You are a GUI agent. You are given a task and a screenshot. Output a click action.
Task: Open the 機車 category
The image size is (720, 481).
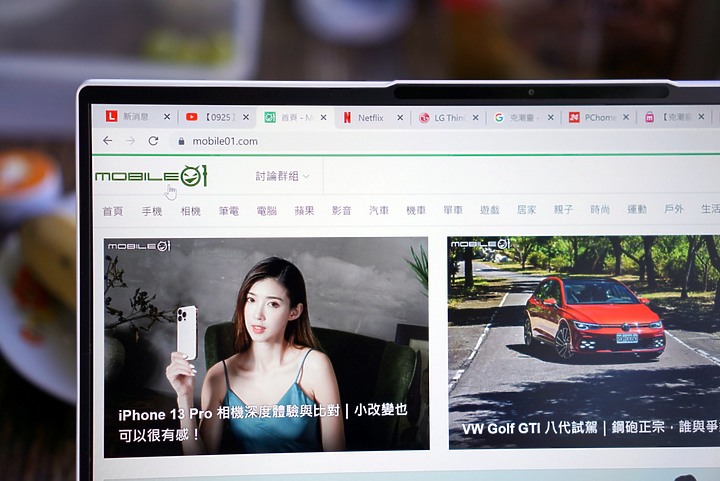point(416,210)
